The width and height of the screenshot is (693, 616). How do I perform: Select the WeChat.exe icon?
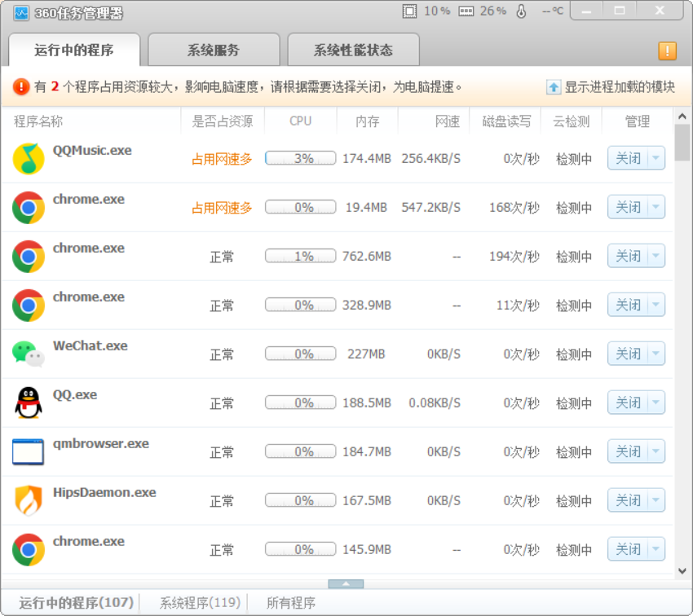click(x=29, y=354)
